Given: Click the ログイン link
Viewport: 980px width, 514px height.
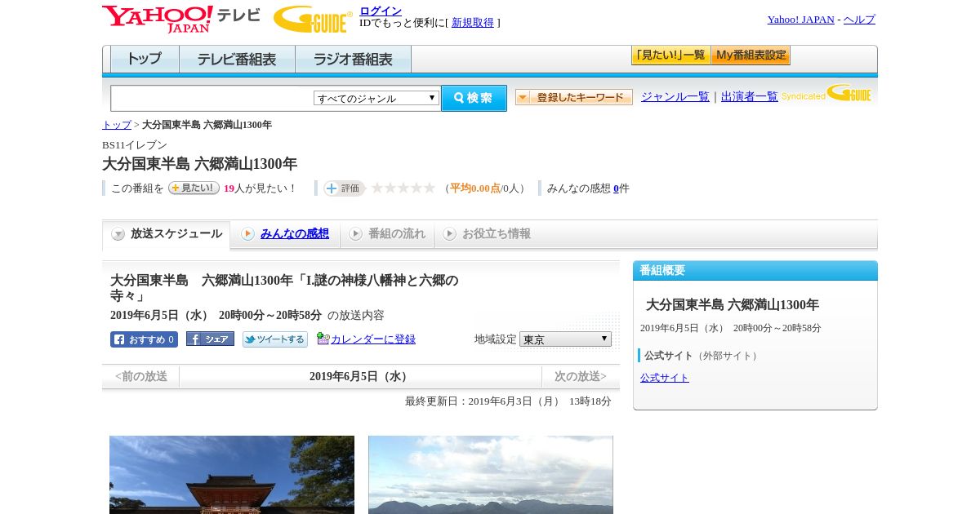Looking at the screenshot, I should coord(381,11).
